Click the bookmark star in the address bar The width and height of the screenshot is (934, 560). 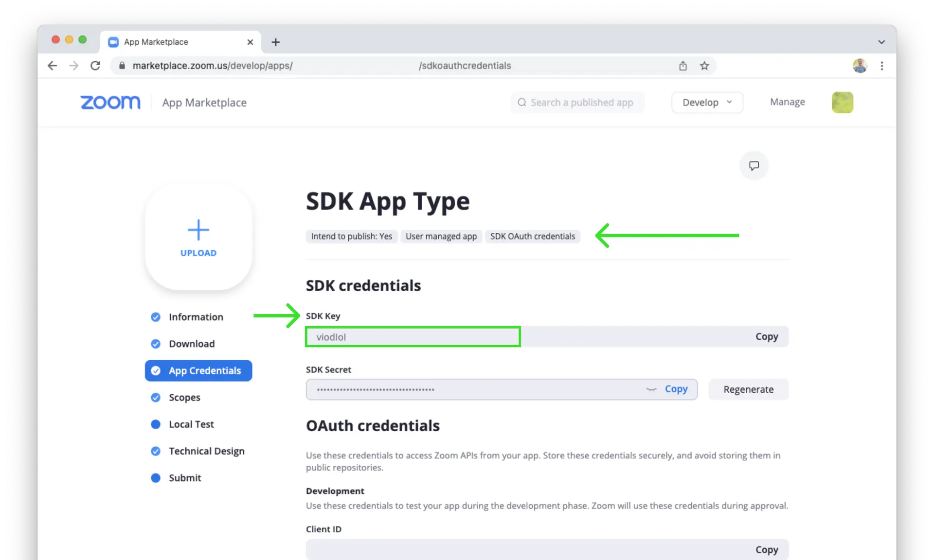pos(704,66)
